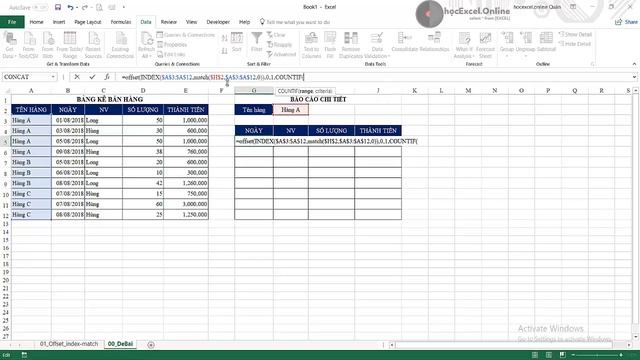This screenshot has width=640, height=360.
Task: Select the BẢNG KÊ BÁN HÀNG title
Action: click(110, 99)
